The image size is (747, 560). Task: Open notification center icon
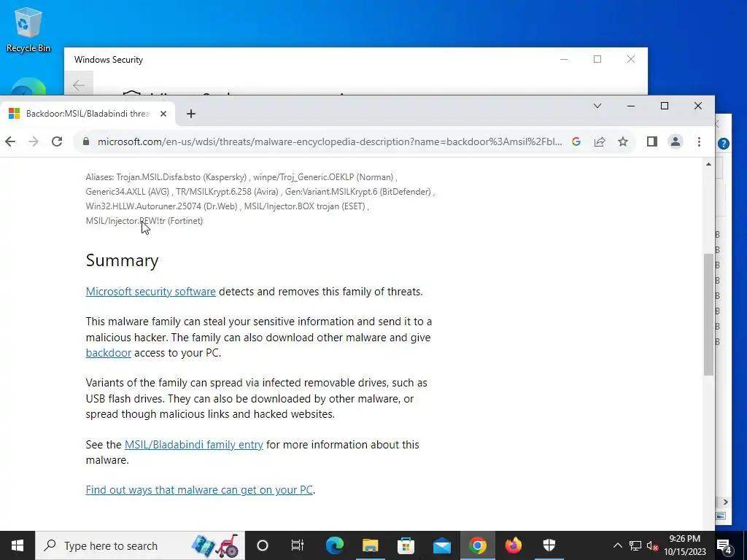(724, 545)
